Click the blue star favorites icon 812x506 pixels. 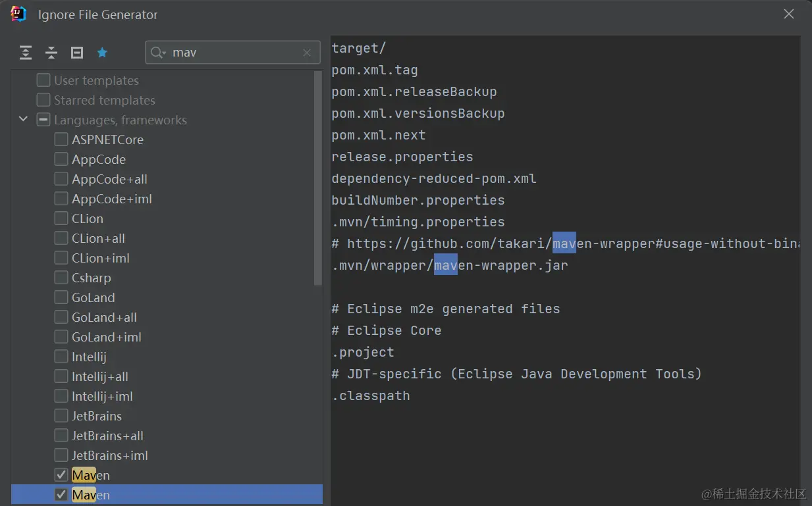[x=102, y=53]
